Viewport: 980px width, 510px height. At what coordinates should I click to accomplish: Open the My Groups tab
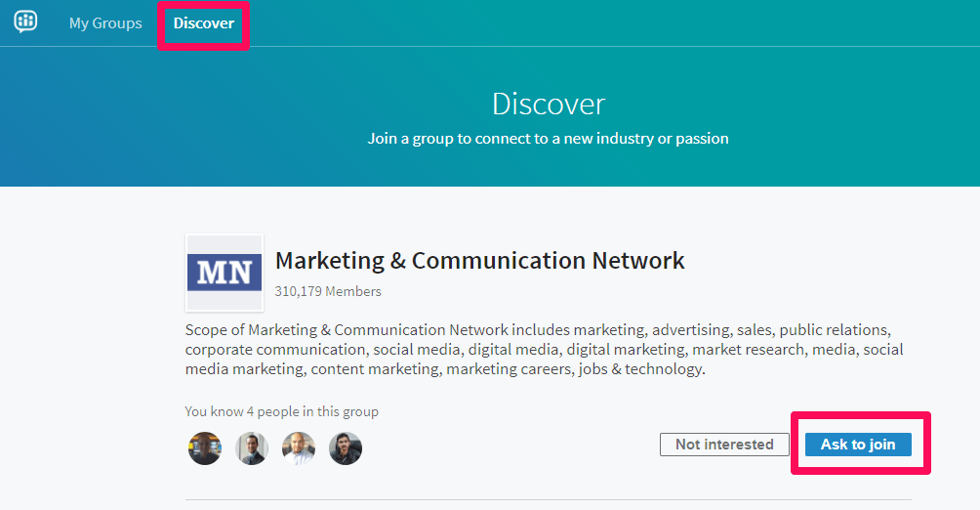click(x=105, y=23)
